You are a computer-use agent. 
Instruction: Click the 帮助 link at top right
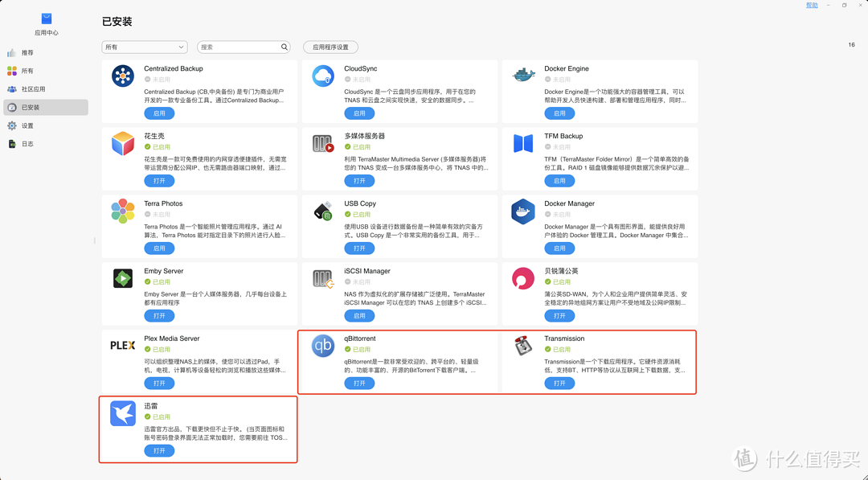(812, 5)
